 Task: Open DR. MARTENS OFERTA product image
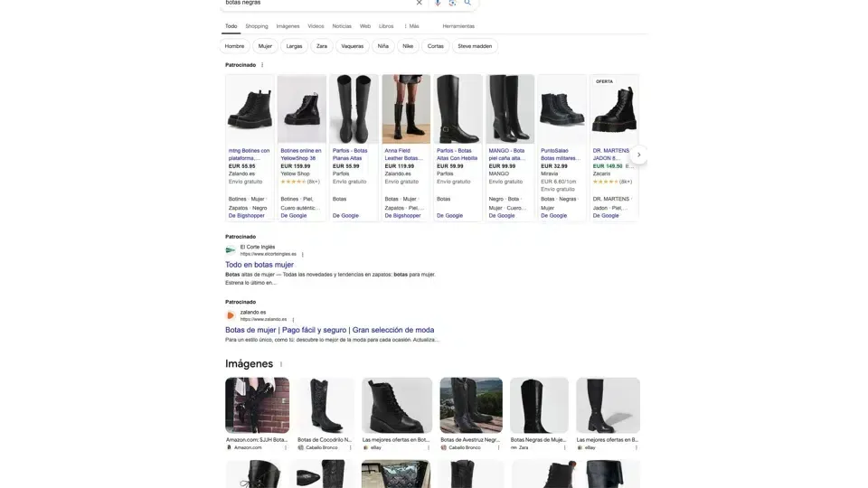pyautogui.click(x=614, y=109)
